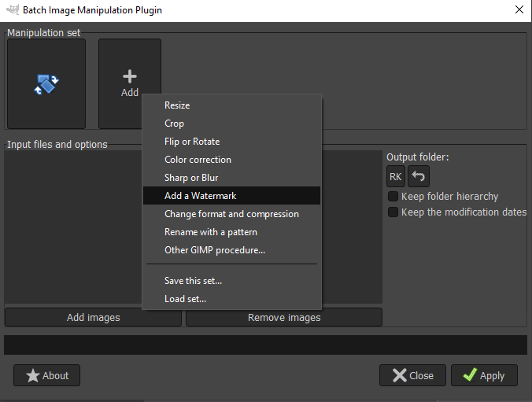Enable Keep folder hierarchy checkbox
The width and height of the screenshot is (532, 402).
coord(393,197)
